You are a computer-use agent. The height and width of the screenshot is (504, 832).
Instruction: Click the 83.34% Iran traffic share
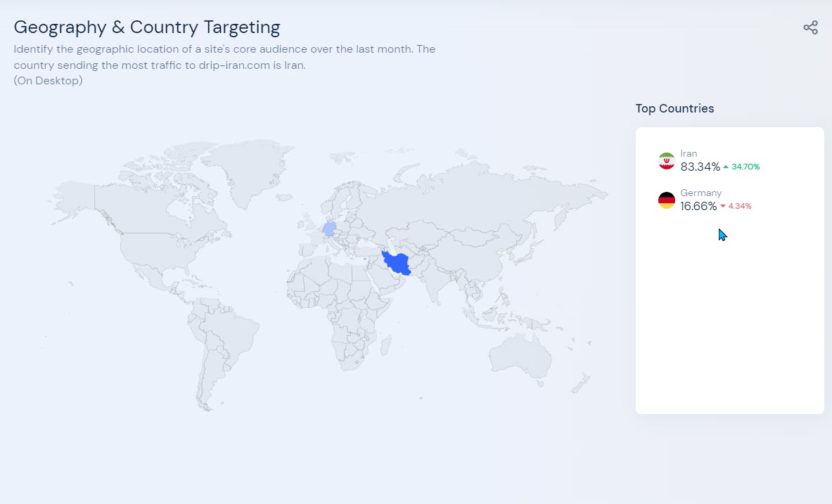pos(700,167)
